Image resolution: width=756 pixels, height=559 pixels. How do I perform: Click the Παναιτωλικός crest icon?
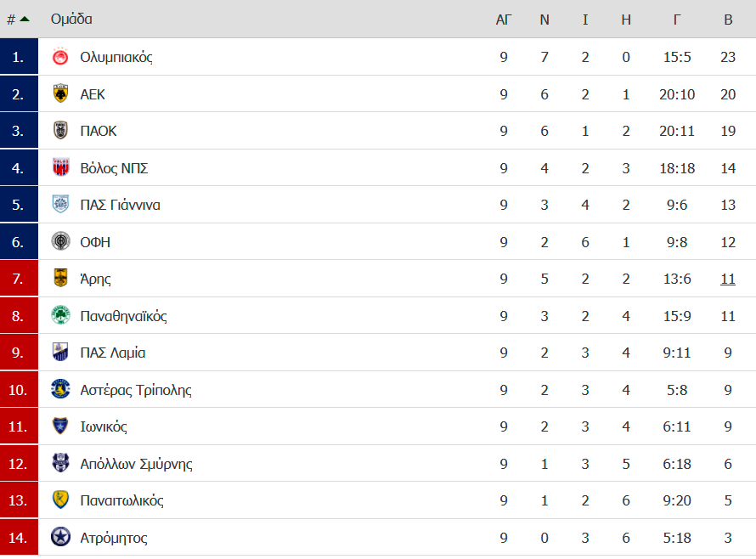(60, 500)
